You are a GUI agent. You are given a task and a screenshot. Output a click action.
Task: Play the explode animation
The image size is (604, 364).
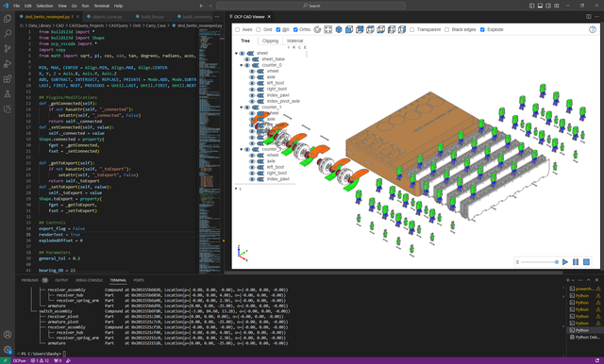(x=565, y=262)
